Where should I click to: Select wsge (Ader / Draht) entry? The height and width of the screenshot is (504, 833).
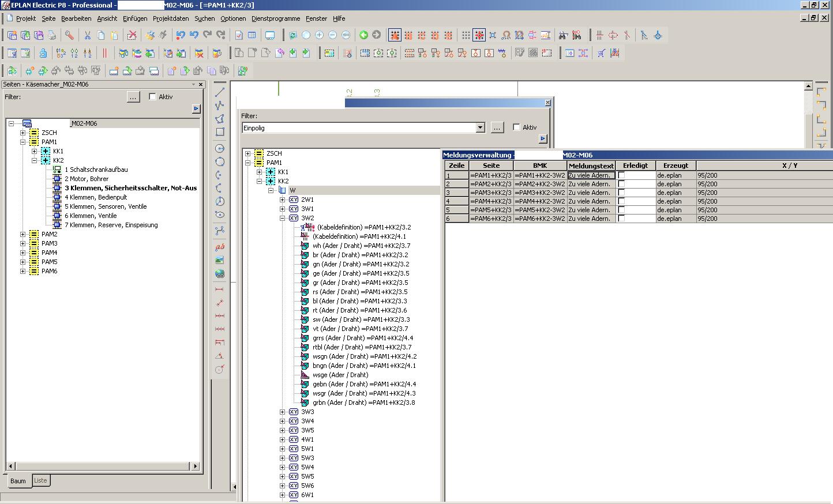click(340, 375)
